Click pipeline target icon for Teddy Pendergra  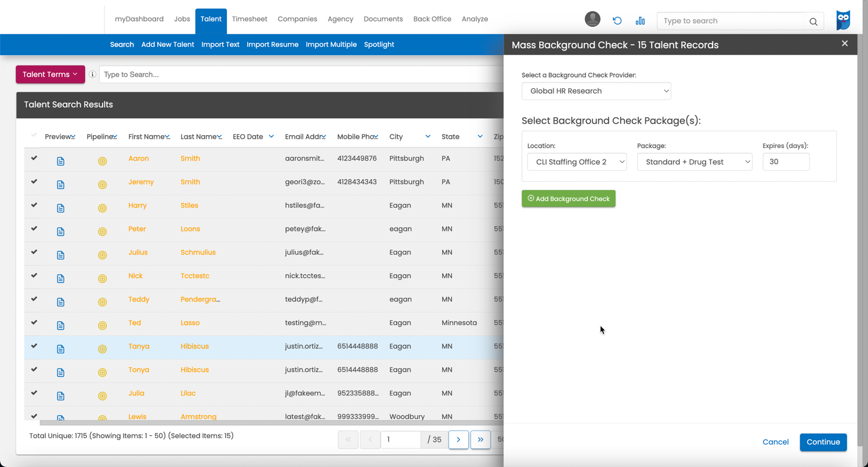[102, 302]
